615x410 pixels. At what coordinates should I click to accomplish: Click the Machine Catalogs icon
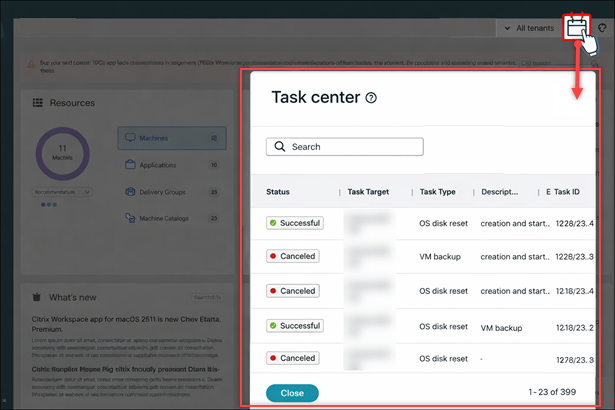(x=130, y=218)
